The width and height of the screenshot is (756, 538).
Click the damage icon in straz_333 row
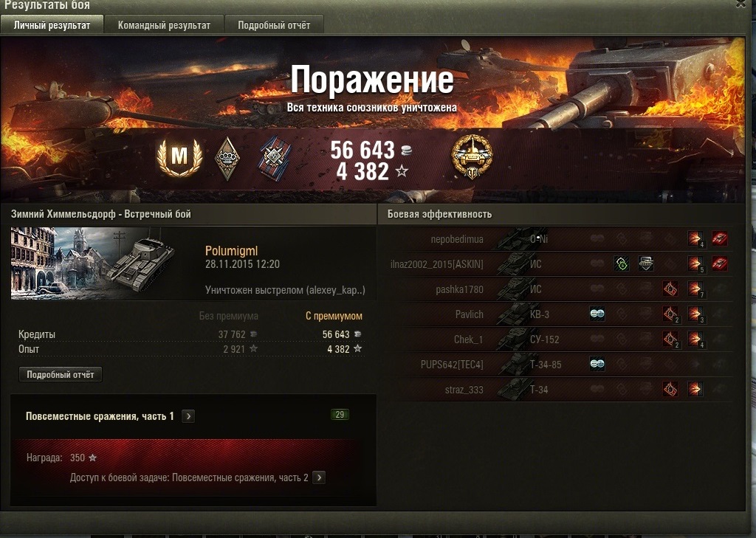[x=695, y=389]
